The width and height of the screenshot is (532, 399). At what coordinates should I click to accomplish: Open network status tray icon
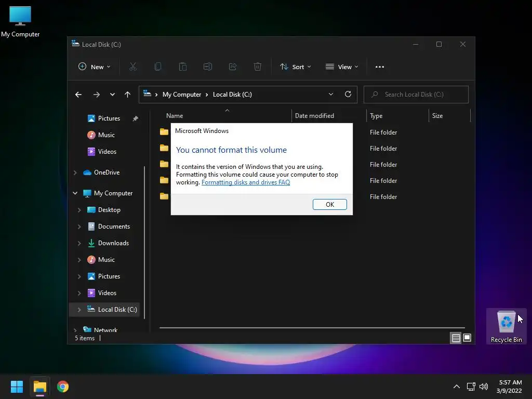[x=471, y=387]
